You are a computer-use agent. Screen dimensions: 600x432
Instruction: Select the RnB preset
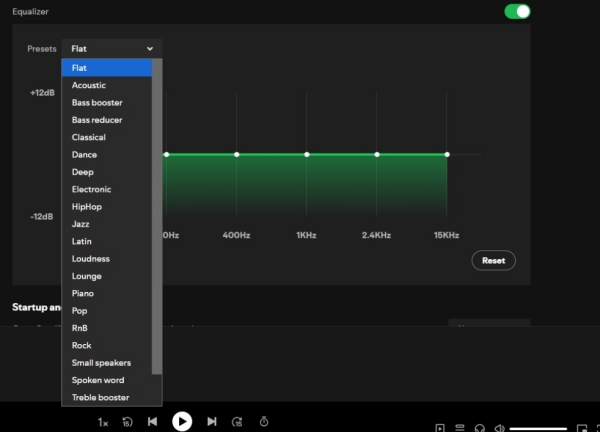[107, 328]
